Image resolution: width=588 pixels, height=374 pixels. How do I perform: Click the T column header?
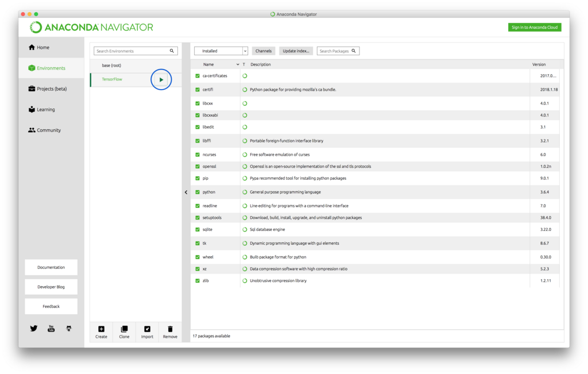pos(243,64)
